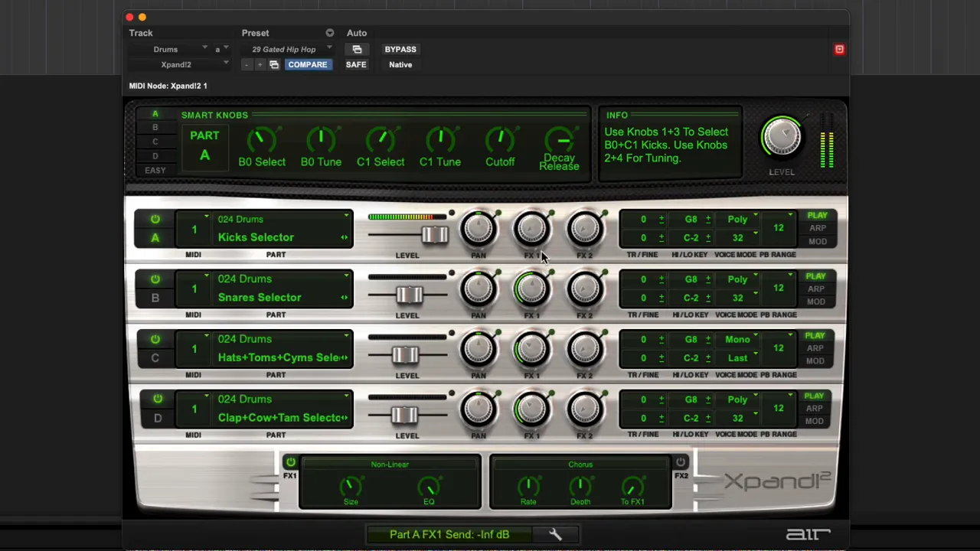Enable FX2 Chorus power button
The height and width of the screenshot is (551, 980).
(681, 462)
